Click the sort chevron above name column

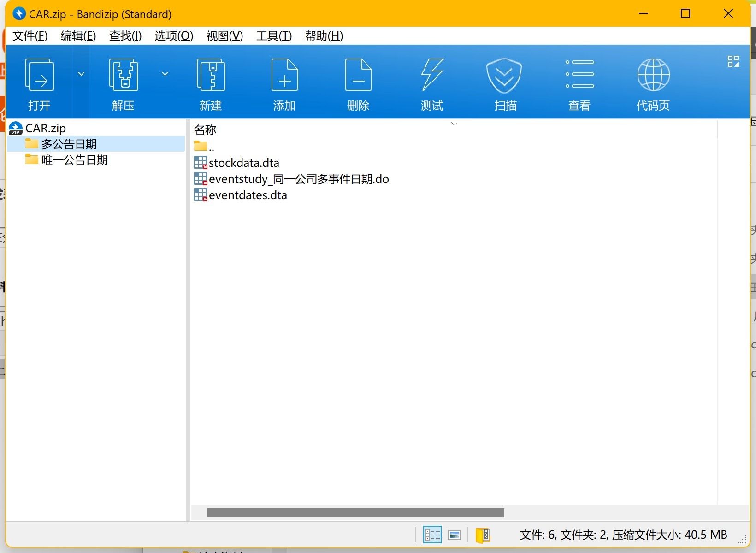454,124
